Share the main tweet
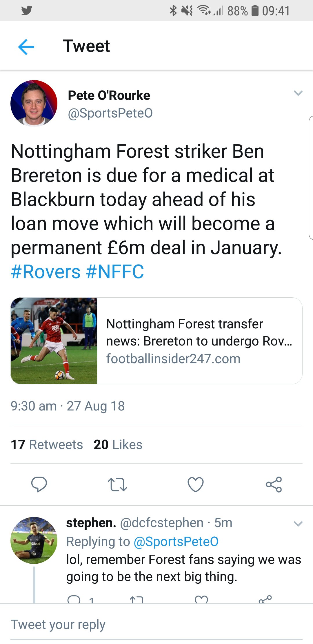The width and height of the screenshot is (313, 644). pyautogui.click(x=274, y=484)
